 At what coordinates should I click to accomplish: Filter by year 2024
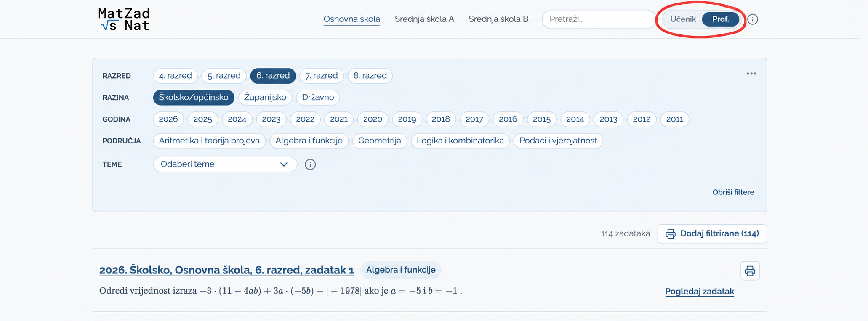(x=237, y=119)
